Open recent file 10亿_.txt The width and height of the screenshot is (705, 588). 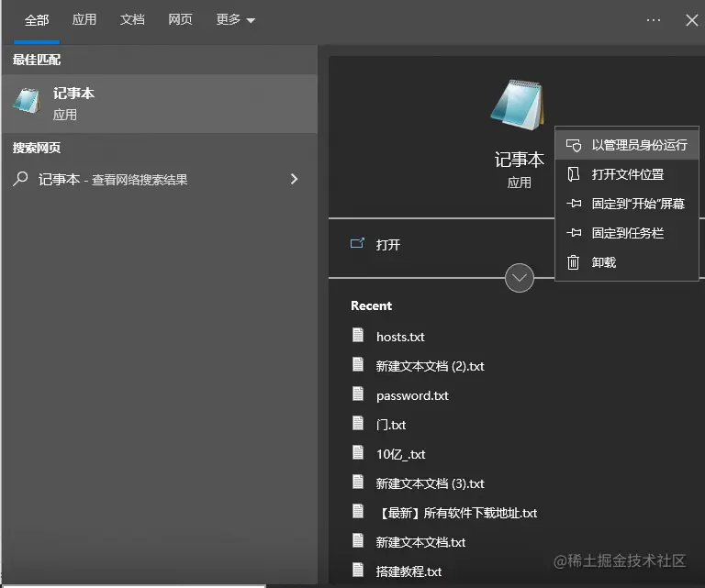400,454
